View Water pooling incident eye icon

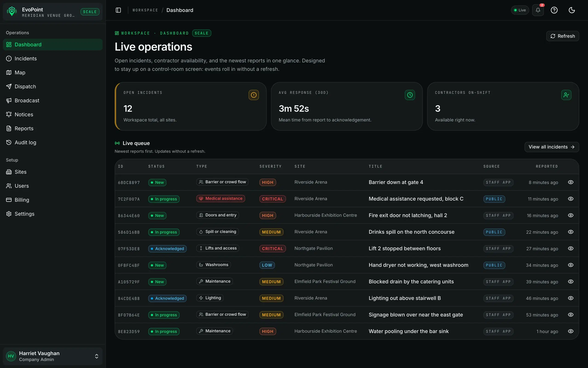tap(571, 331)
